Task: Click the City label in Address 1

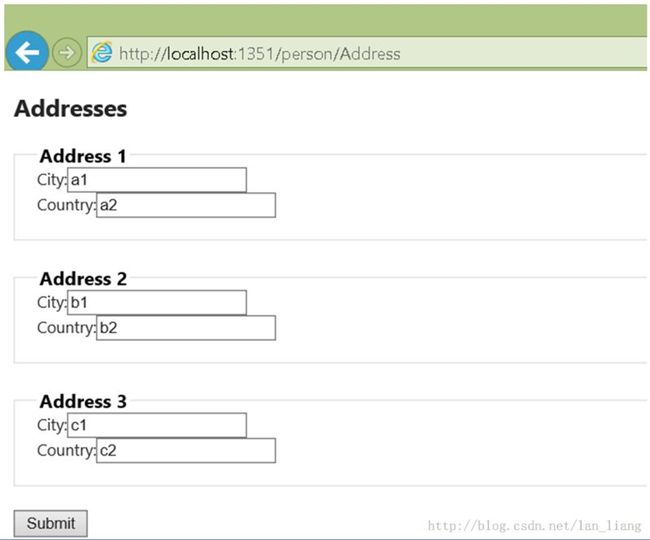Action: tap(52, 180)
